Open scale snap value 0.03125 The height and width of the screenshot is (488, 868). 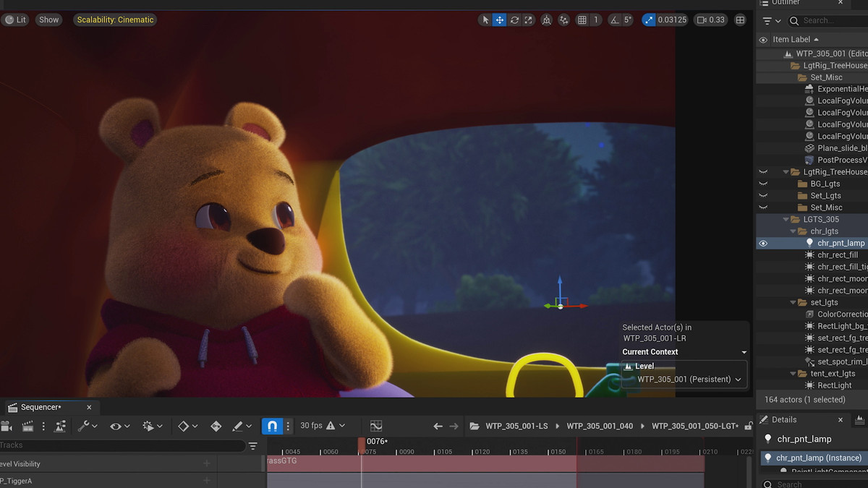tap(672, 20)
